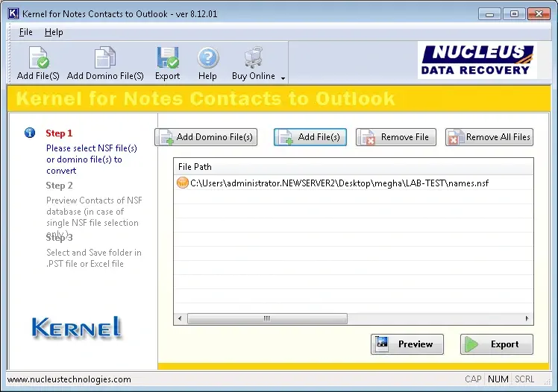This screenshot has height=392, width=558.
Task: Click the CAP indicator in the status bar
Action: [473, 379]
